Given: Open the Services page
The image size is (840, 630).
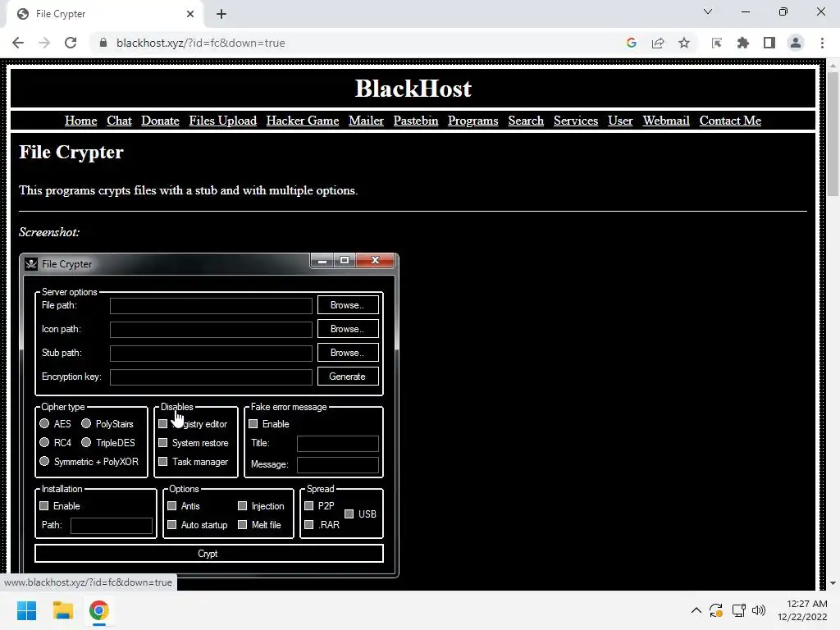Looking at the screenshot, I should coord(576,121).
